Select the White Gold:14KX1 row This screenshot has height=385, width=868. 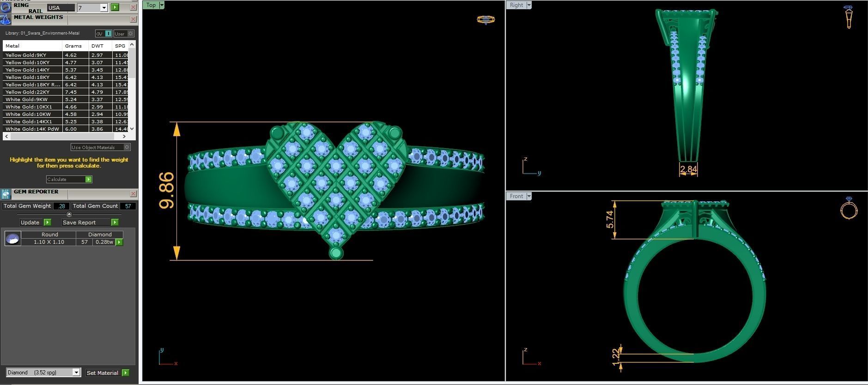point(66,121)
